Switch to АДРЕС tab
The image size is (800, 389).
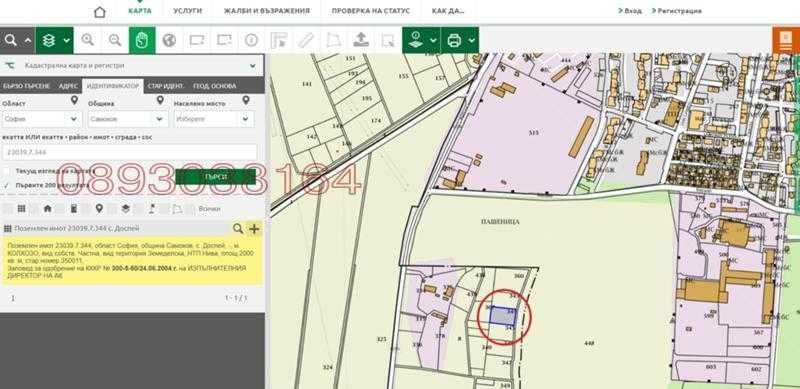click(x=68, y=86)
